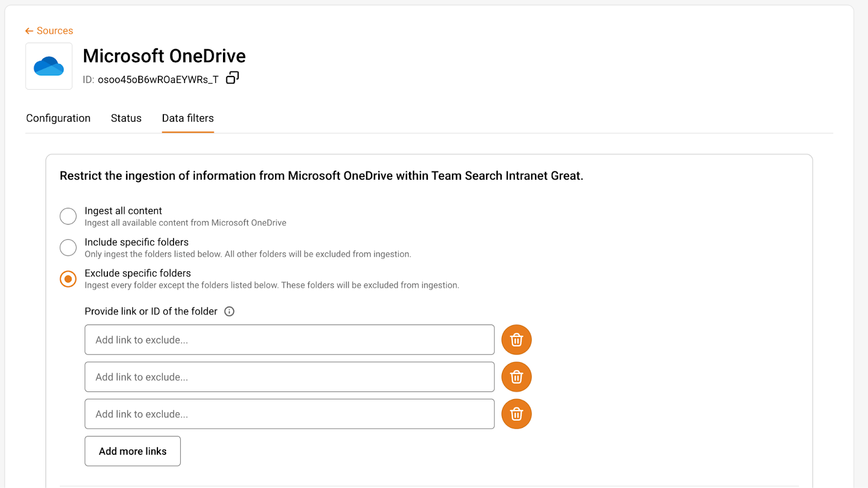The height and width of the screenshot is (488, 868).
Task: Select the Exclude specific folders radio button
Action: click(x=68, y=279)
